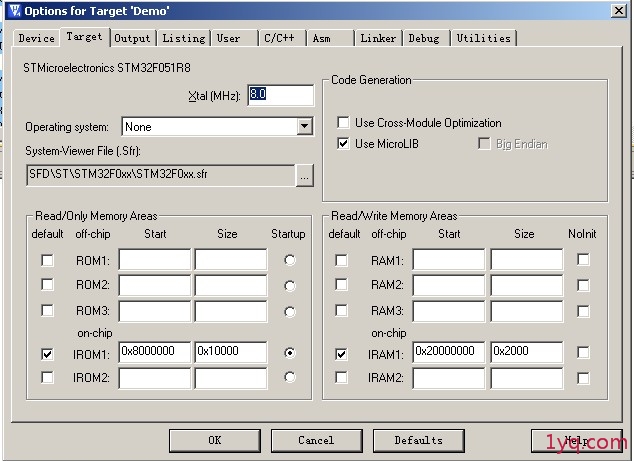Click the IRAM2 Size field

click(x=526, y=378)
